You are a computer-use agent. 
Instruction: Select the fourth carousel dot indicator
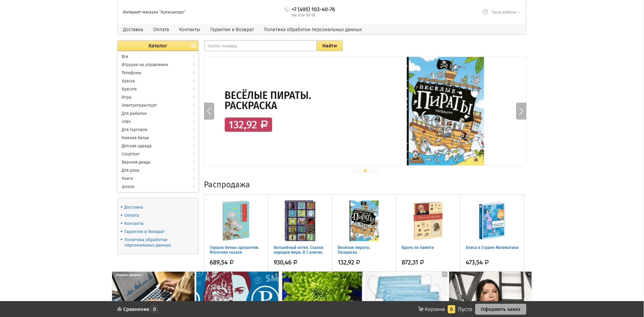click(x=370, y=171)
